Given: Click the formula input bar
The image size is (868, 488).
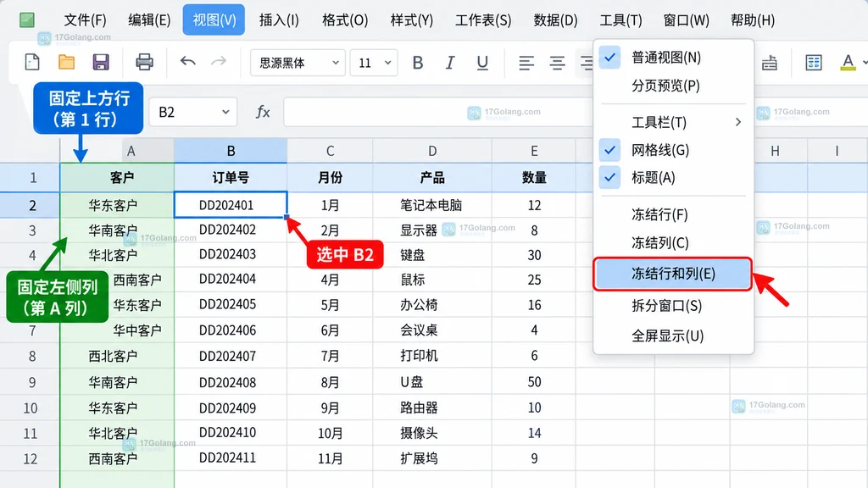Looking at the screenshot, I should (x=438, y=112).
